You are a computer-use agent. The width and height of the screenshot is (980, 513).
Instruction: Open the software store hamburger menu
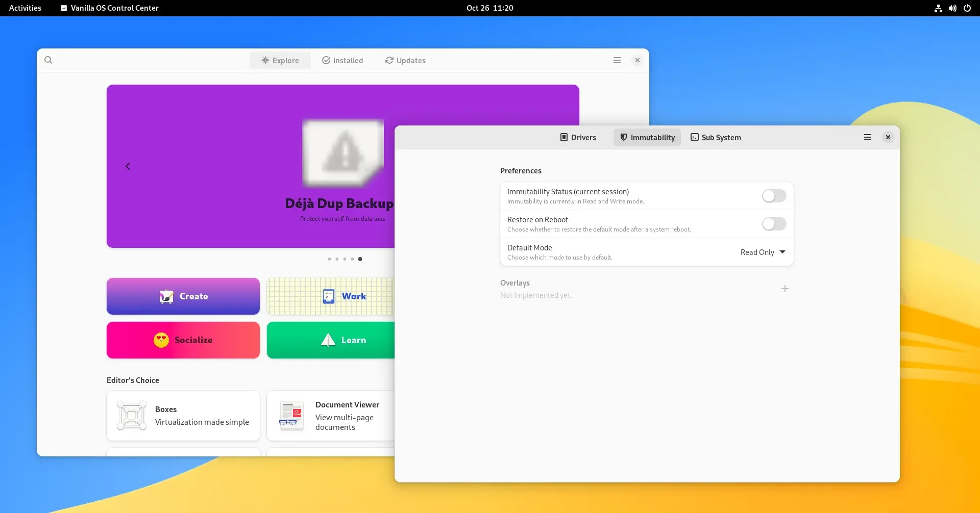(617, 60)
